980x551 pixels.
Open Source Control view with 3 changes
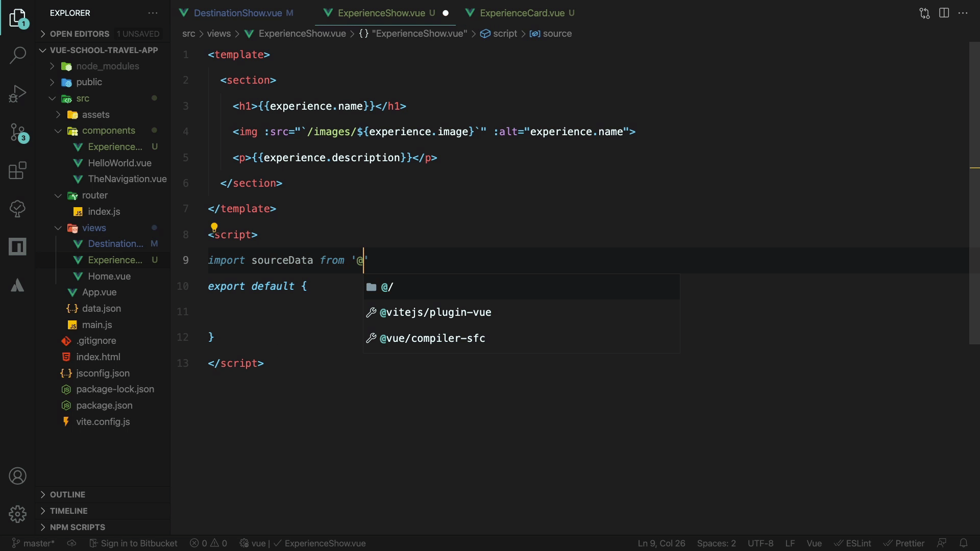tap(18, 133)
